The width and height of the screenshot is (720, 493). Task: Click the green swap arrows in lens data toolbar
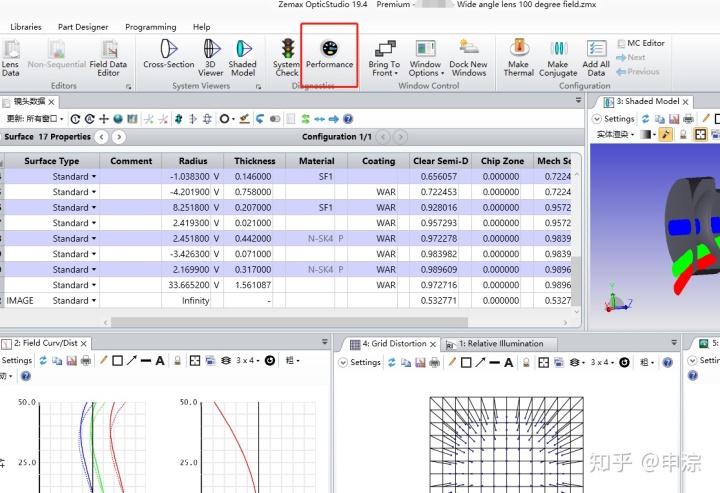305,119
